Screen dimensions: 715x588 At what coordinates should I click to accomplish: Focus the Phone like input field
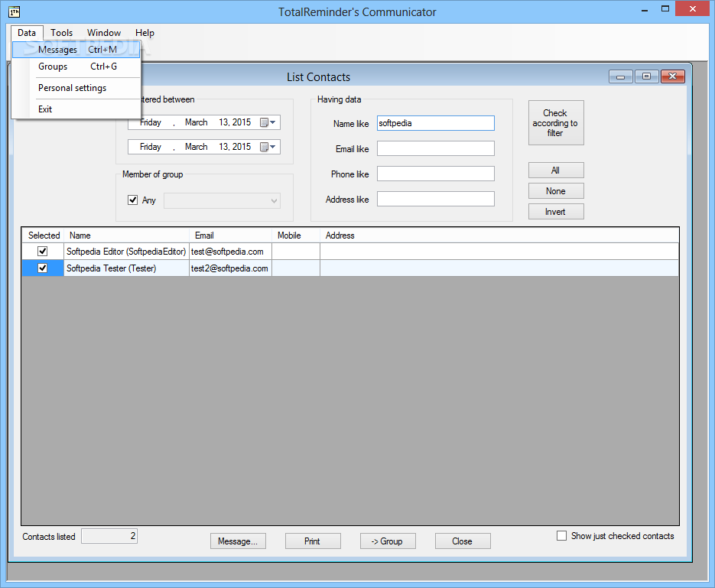click(435, 174)
